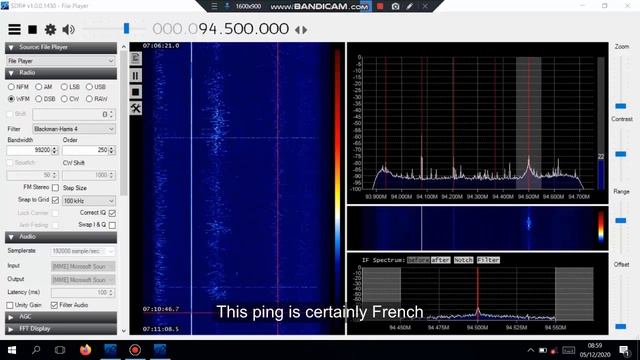Image resolution: width=640 pixels, height=360 pixels.
Task: Show hidden system tray icons
Action: 530,350
